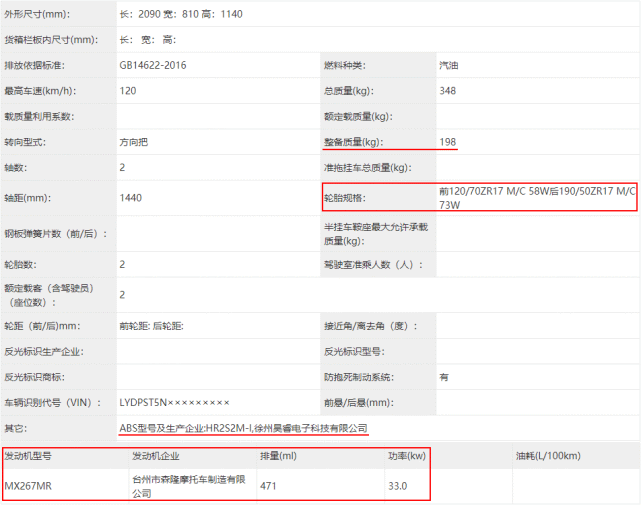Click the 轮胎数 label
Screen dimensions: 641x505
(x=20, y=265)
